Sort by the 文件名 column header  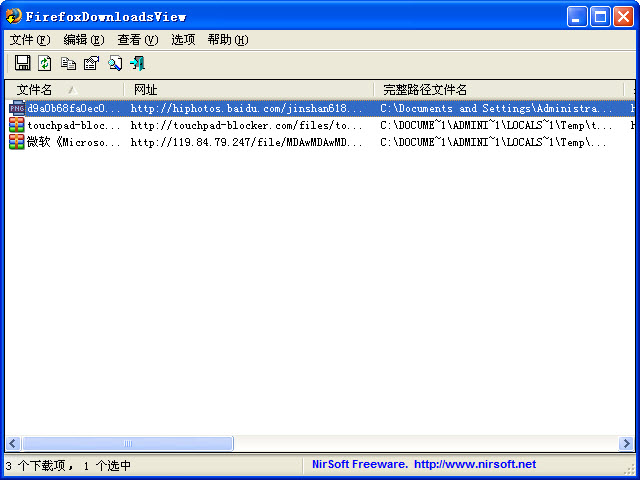(64, 89)
